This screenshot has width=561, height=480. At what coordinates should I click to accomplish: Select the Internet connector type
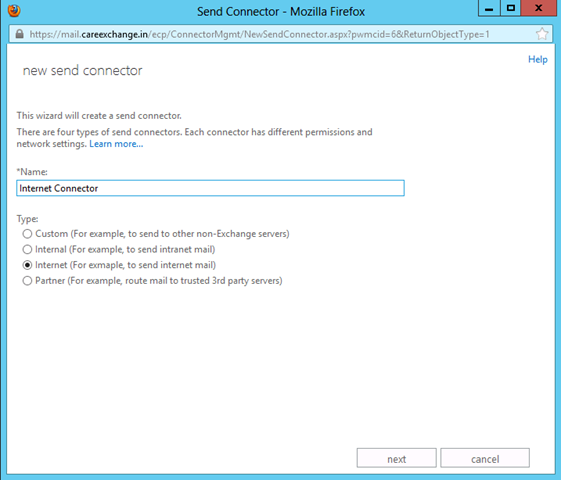(27, 265)
